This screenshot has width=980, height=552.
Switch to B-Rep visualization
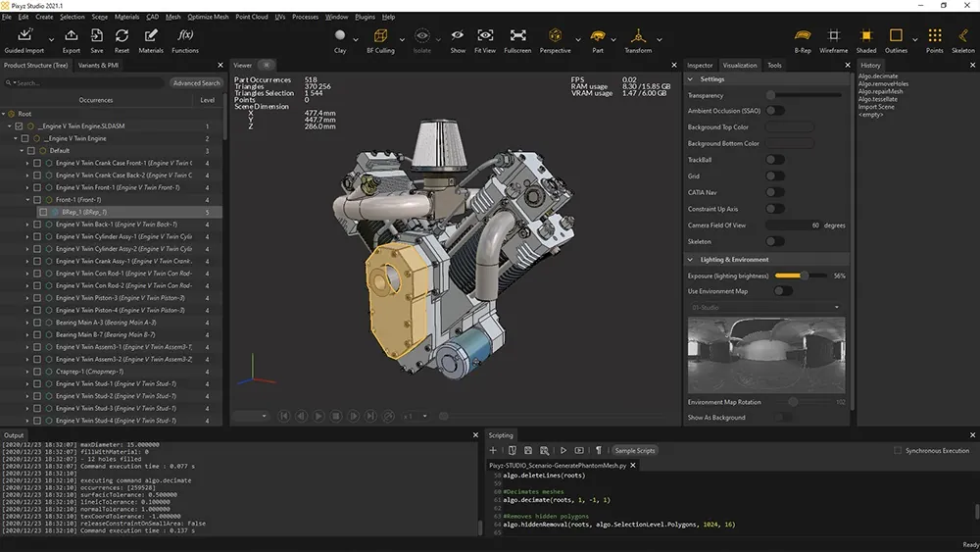(x=803, y=40)
